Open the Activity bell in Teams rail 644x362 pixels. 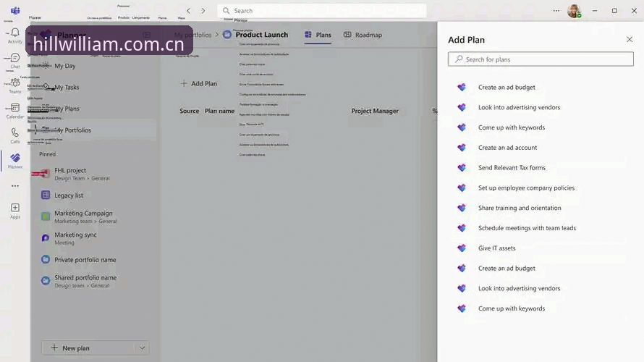click(x=15, y=35)
